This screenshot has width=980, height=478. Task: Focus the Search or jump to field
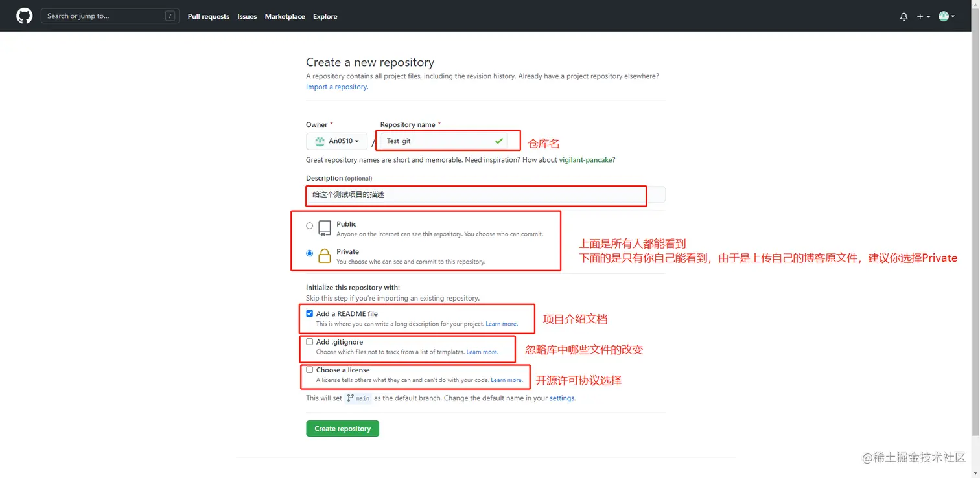(109, 16)
